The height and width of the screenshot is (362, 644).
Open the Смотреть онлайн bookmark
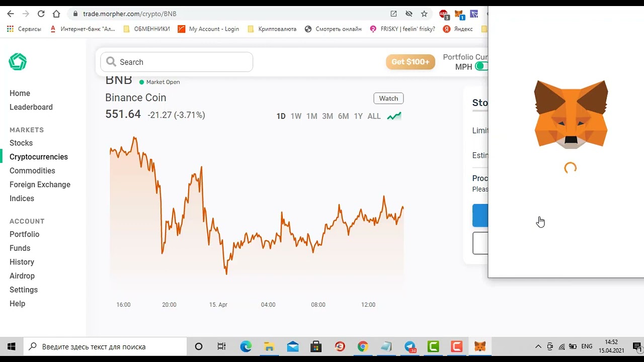333,29
